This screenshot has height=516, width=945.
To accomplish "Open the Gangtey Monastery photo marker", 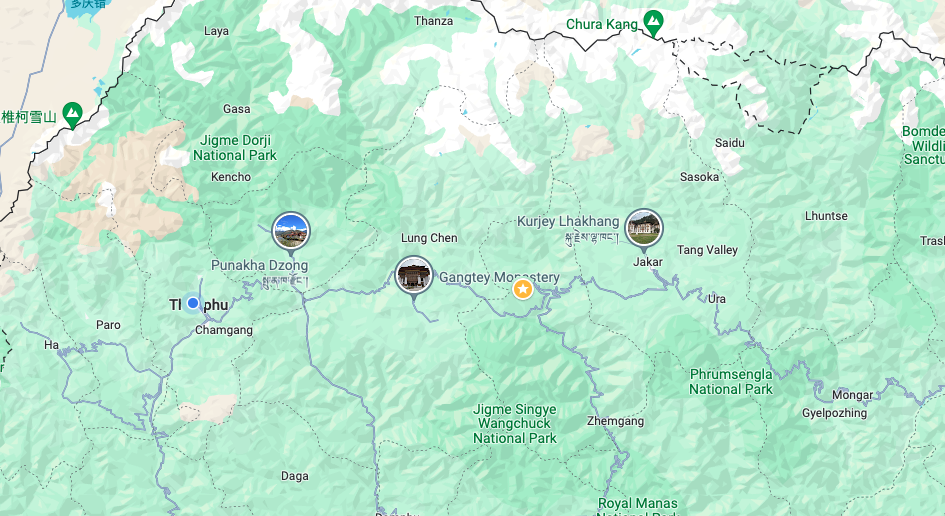I will pyautogui.click(x=413, y=275).
